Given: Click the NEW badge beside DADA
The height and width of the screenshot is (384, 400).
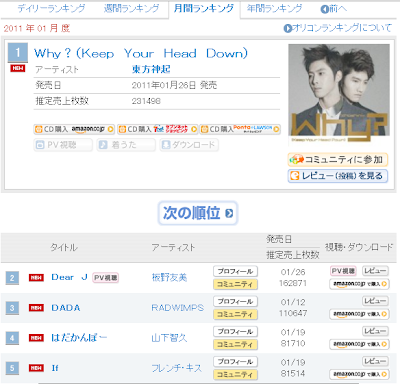Looking at the screenshot, I should (36, 308).
